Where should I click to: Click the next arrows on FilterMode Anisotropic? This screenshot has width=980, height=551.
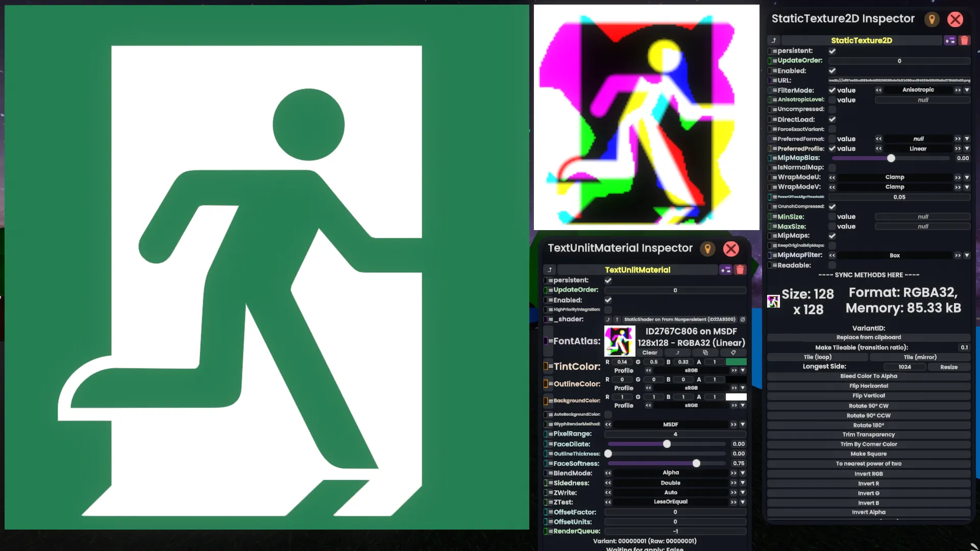tap(958, 90)
